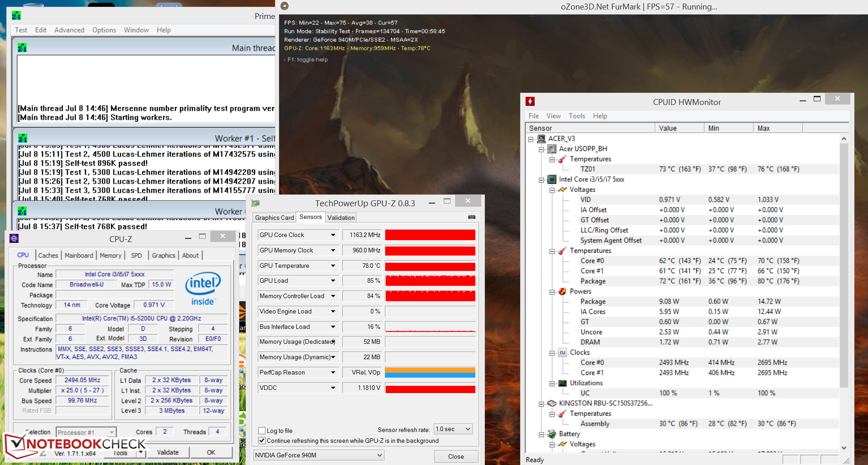Click the Utilizations chart icon in HWMonitor
The height and width of the screenshot is (465, 868).
(563, 383)
